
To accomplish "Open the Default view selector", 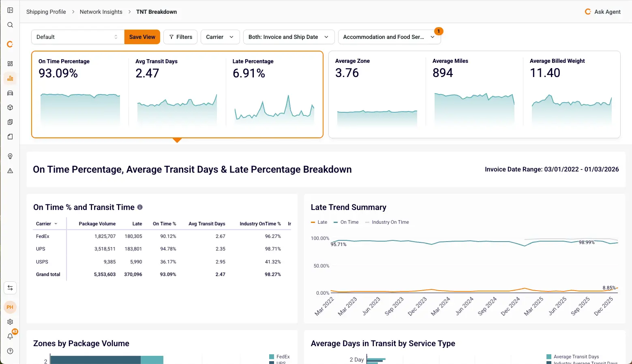I will pyautogui.click(x=77, y=37).
